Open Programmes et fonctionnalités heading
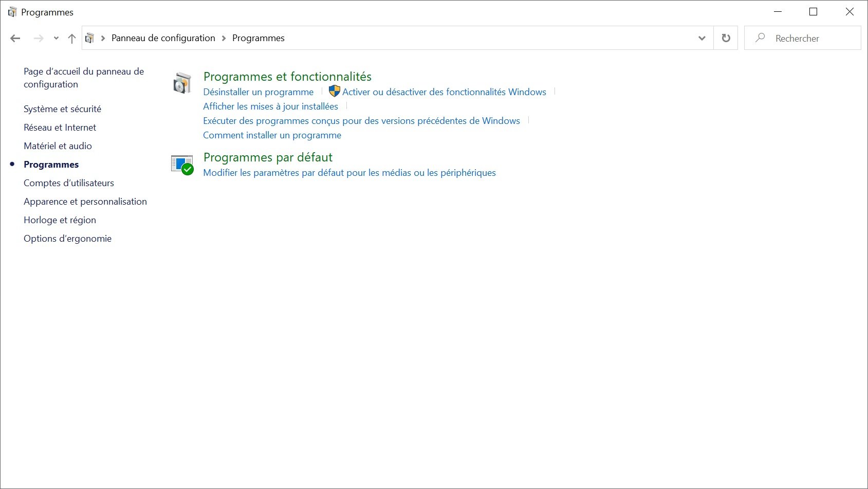This screenshot has height=489, width=868. 287,77
